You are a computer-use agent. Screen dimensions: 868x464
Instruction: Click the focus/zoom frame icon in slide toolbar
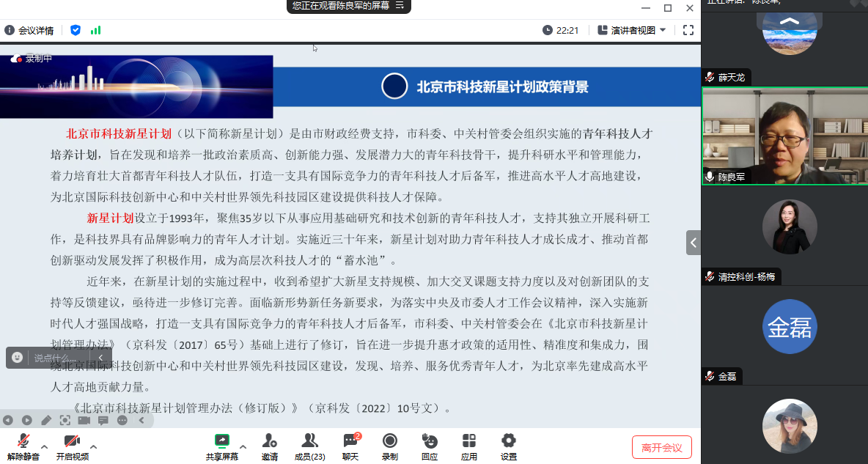point(65,420)
